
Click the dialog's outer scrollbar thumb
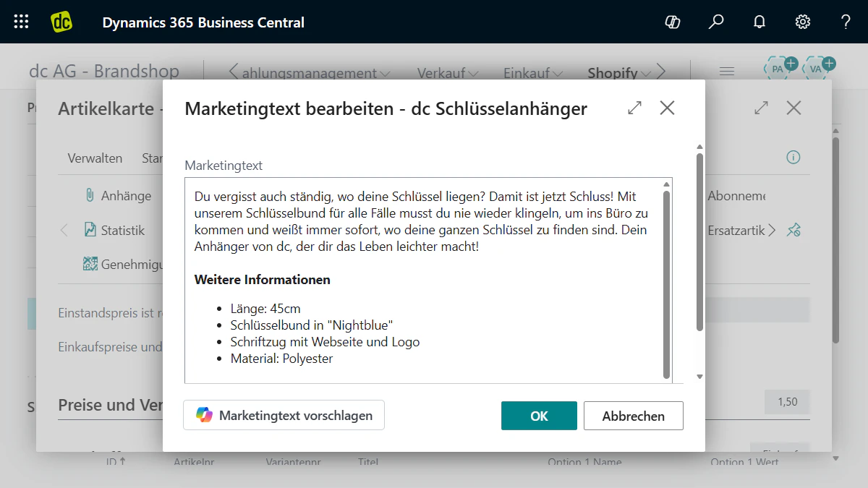(699, 241)
